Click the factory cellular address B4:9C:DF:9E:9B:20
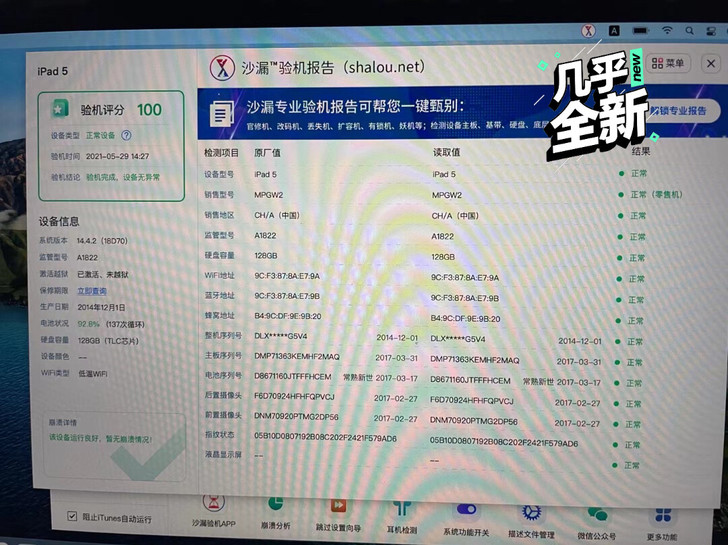The width and height of the screenshot is (728, 545). click(x=287, y=316)
